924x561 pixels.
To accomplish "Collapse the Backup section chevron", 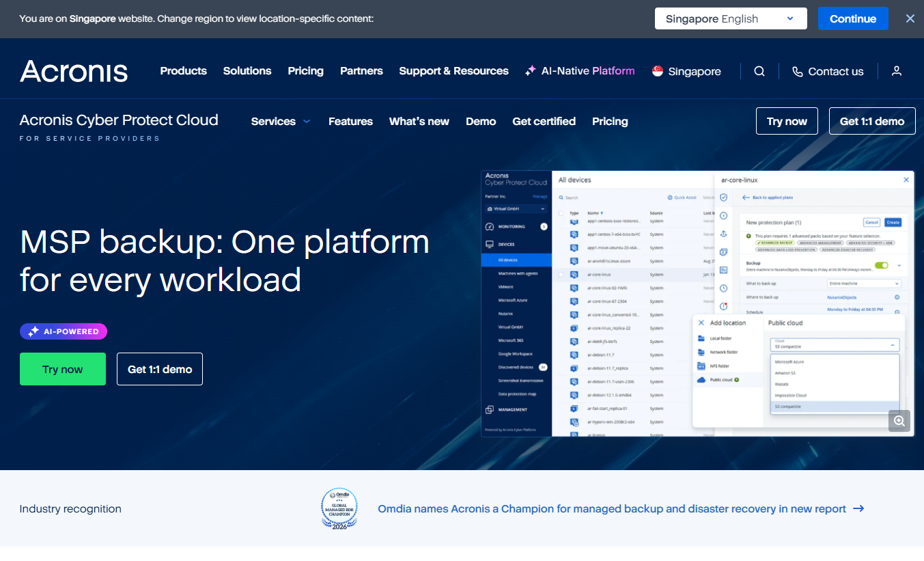I will point(899,265).
